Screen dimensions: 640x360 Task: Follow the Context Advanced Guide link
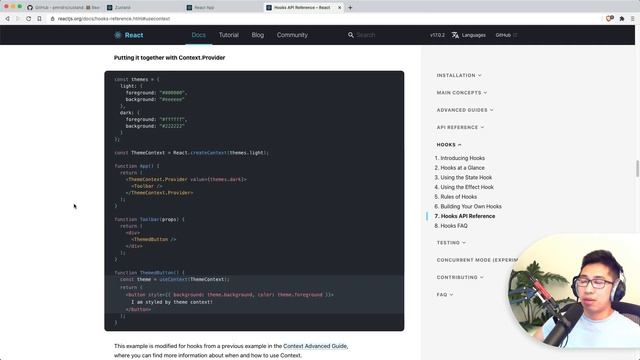pos(315,346)
